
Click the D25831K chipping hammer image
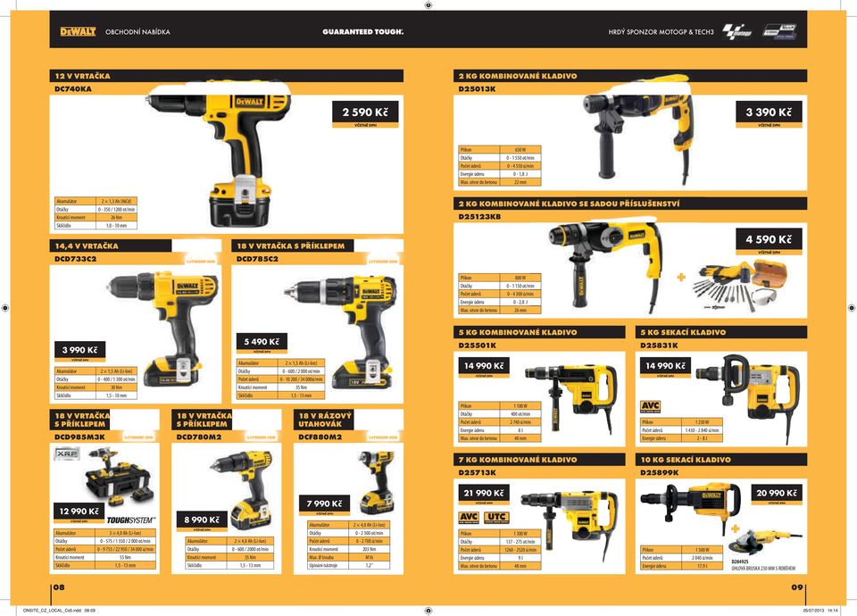point(748,398)
